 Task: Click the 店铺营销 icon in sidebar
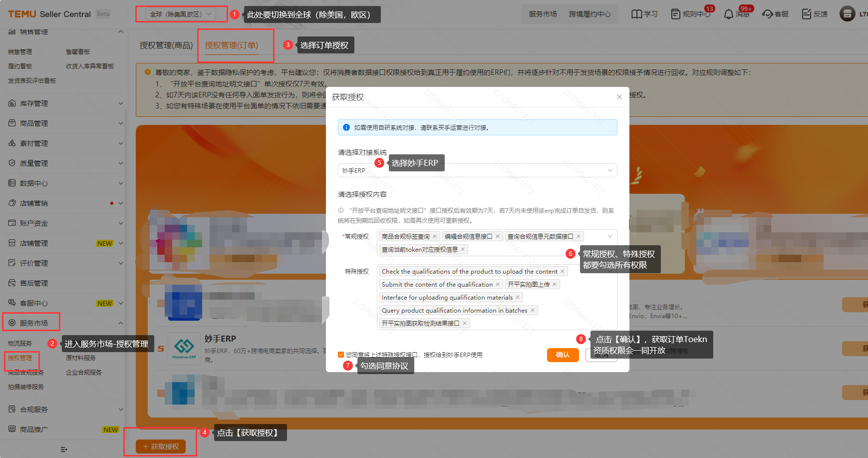tap(12, 203)
